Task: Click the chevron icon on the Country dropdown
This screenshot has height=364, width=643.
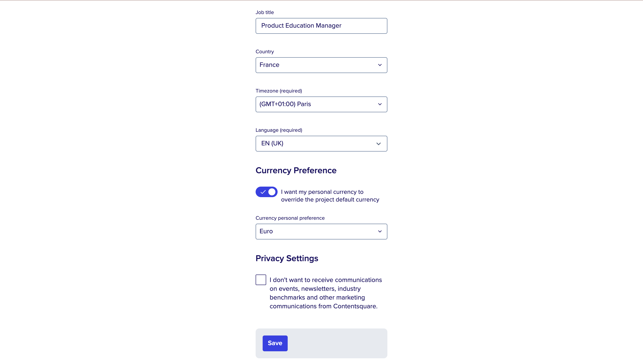Action: (x=380, y=65)
